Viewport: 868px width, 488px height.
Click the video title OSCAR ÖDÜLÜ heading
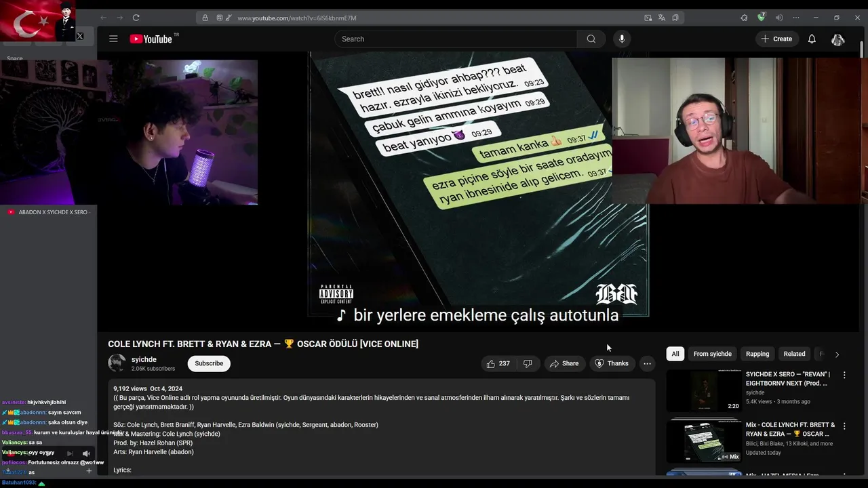coord(263,344)
